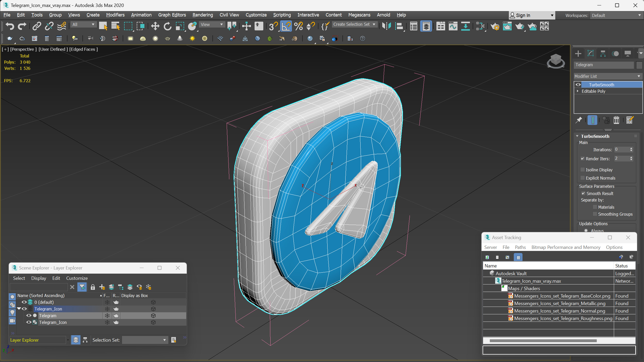The width and height of the screenshot is (644, 362).
Task: Open the Graph Editors menu
Action: click(172, 15)
